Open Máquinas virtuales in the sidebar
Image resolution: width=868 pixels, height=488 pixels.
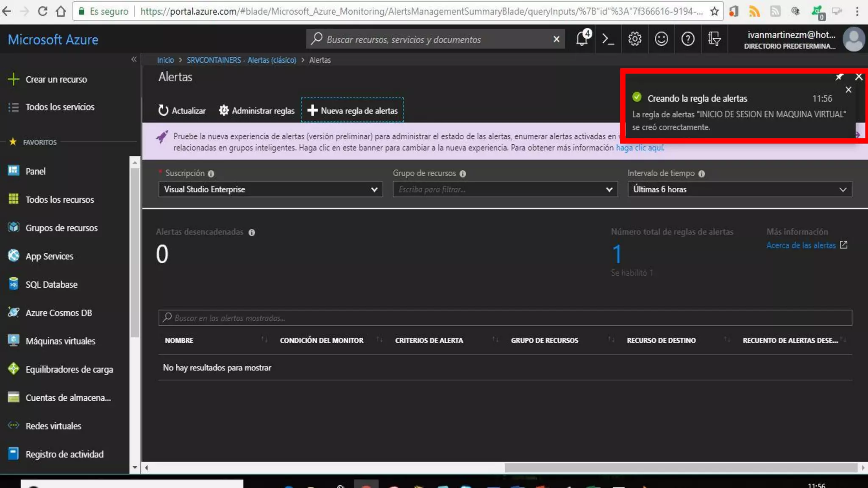60,341
